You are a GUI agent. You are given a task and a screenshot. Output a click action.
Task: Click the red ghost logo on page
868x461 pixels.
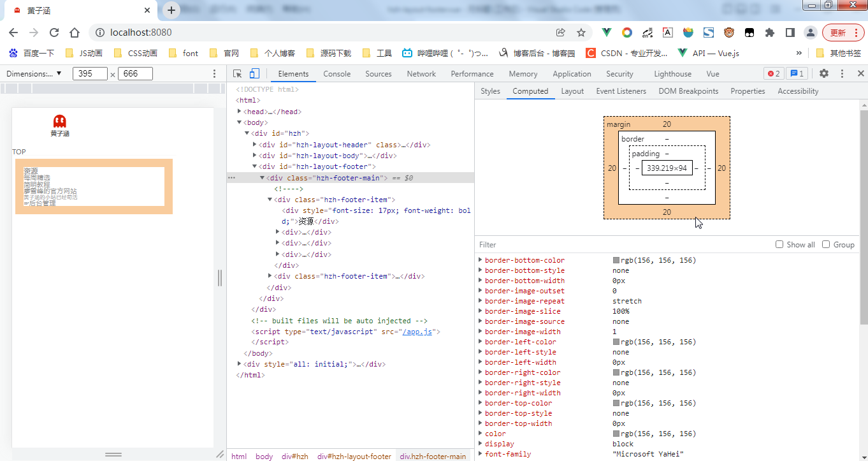coord(60,121)
